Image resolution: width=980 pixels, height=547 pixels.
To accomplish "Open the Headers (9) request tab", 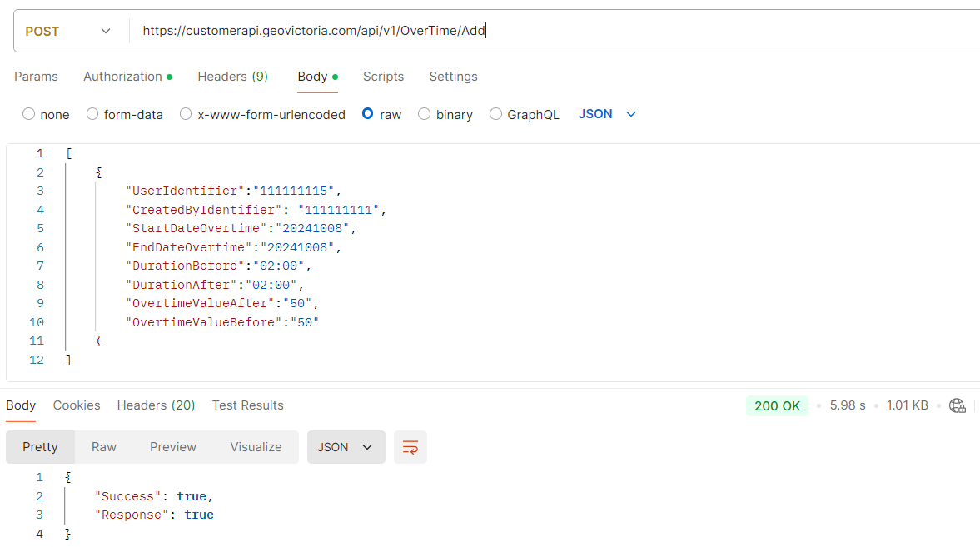I will coord(232,77).
